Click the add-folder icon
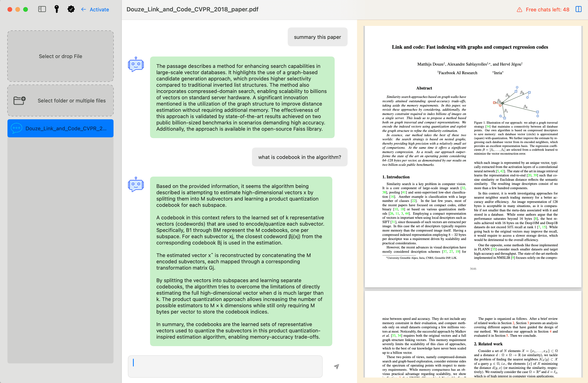Image resolution: width=588 pixels, height=383 pixels. 19,100
